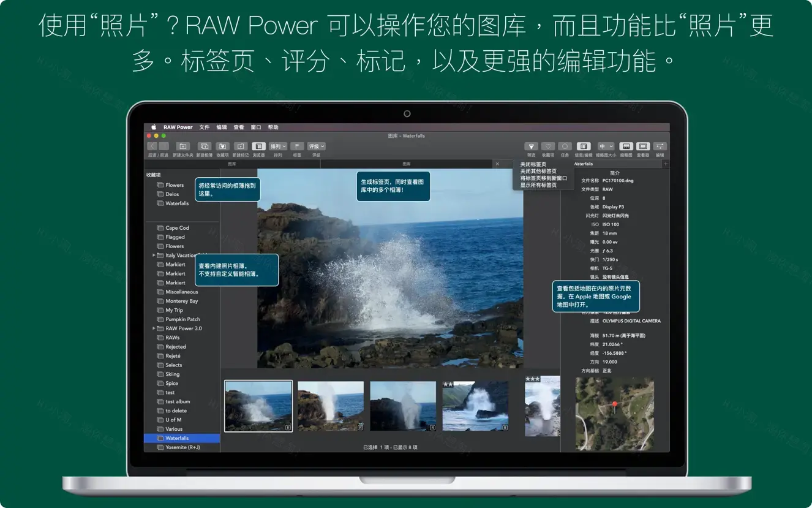This screenshot has height=508, width=812.
Task: Toggle the 信息/编辑 info panel icon
Action: pos(584,146)
